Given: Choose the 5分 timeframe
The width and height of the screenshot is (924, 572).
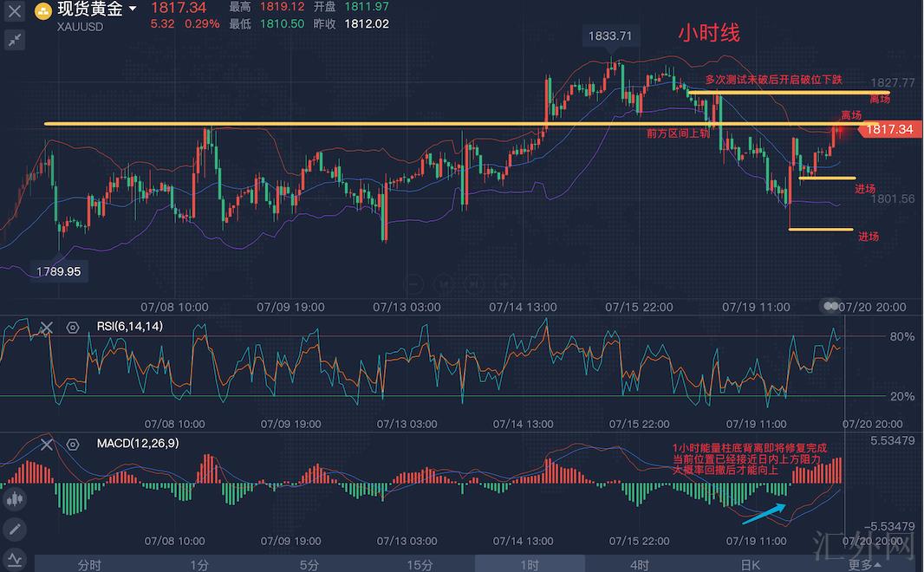Looking at the screenshot, I should [309, 564].
